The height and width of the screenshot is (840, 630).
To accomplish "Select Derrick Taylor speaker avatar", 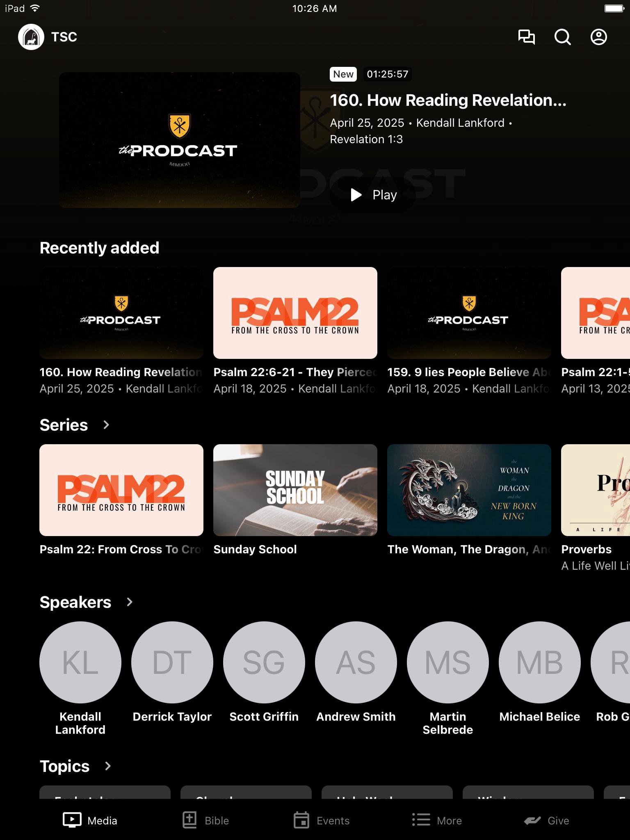I will (x=172, y=662).
